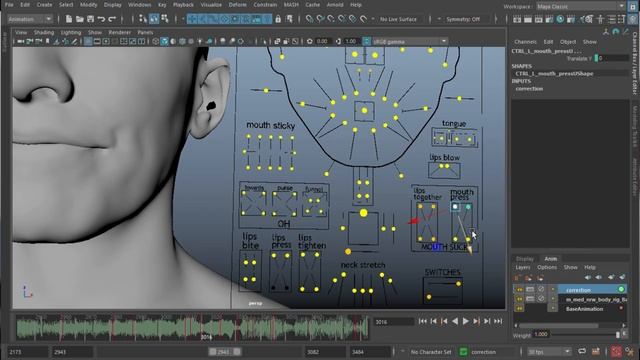Click the Open Scene folder icon
This screenshot has width=640, height=360.
coord(80,19)
